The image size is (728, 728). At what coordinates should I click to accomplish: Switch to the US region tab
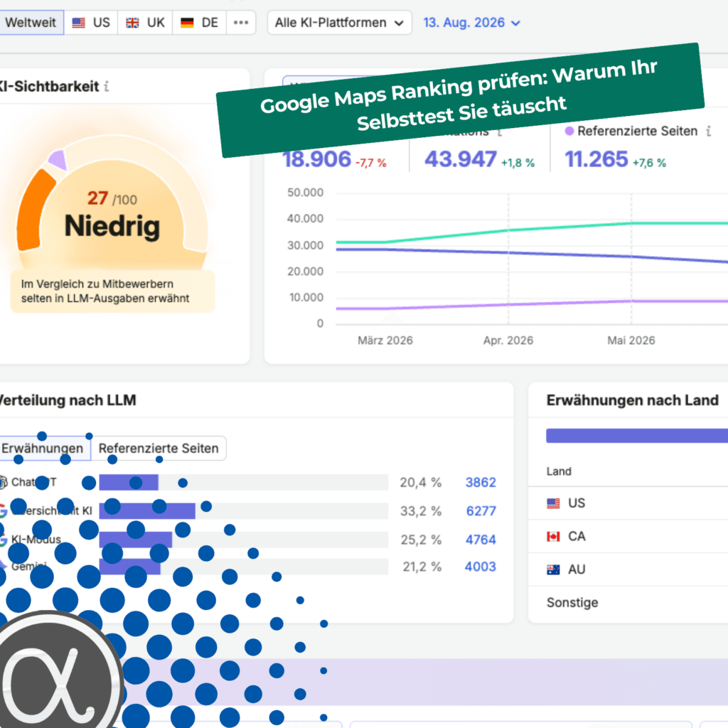tap(91, 23)
